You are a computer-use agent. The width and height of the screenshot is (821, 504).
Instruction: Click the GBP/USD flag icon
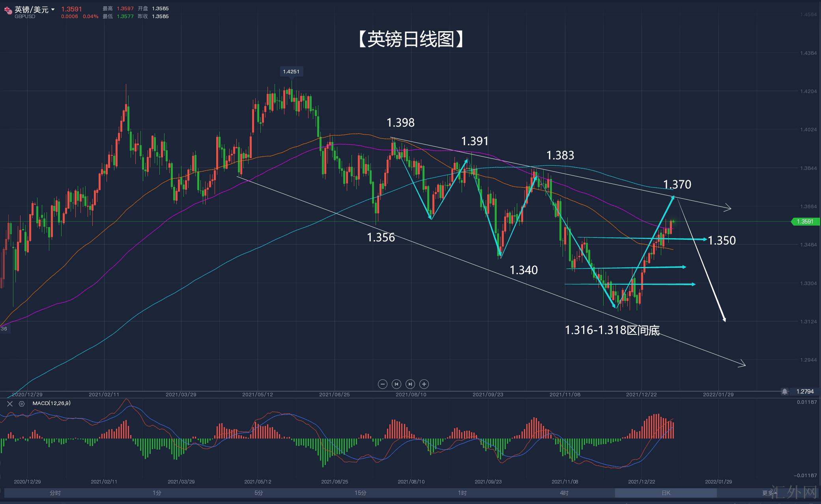pyautogui.click(x=8, y=10)
